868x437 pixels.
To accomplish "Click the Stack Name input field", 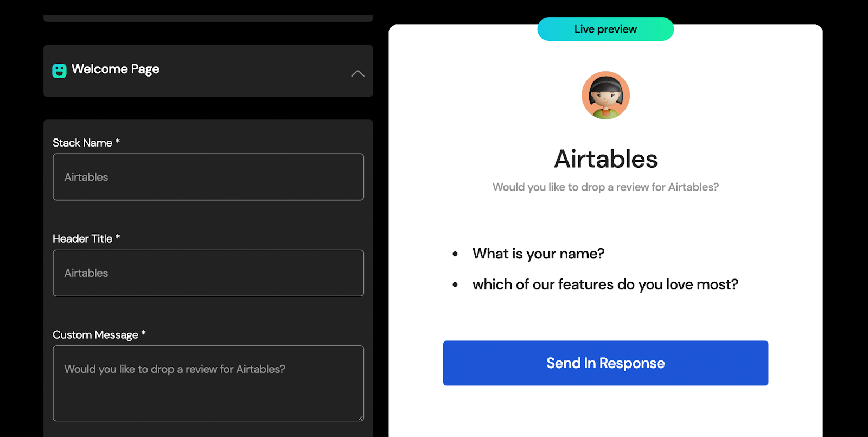I will [x=208, y=177].
